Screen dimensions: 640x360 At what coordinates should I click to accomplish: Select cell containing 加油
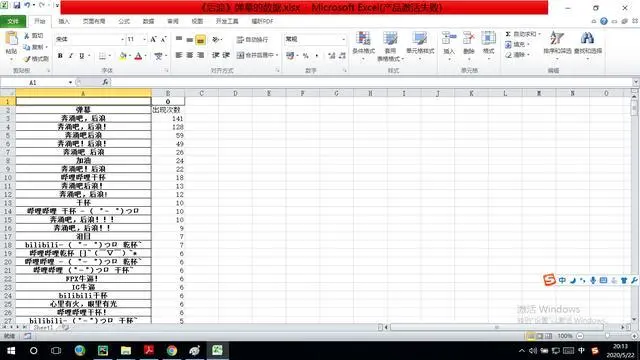[x=83, y=160]
